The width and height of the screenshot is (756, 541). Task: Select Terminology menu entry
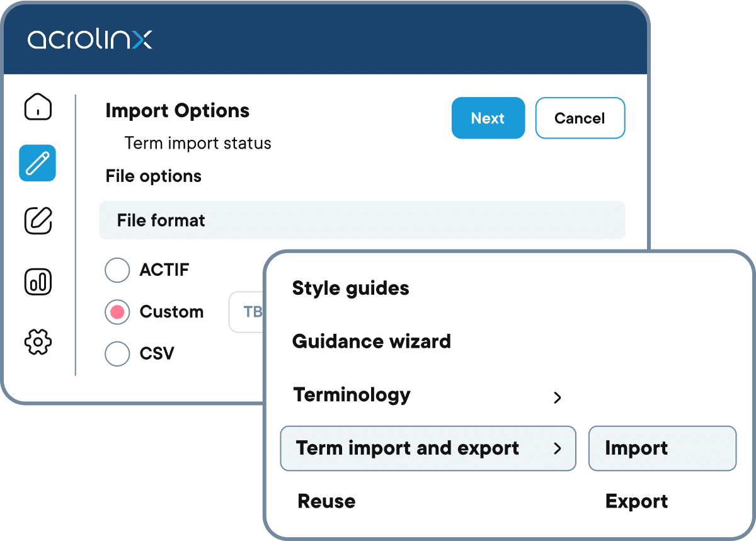[x=352, y=395]
